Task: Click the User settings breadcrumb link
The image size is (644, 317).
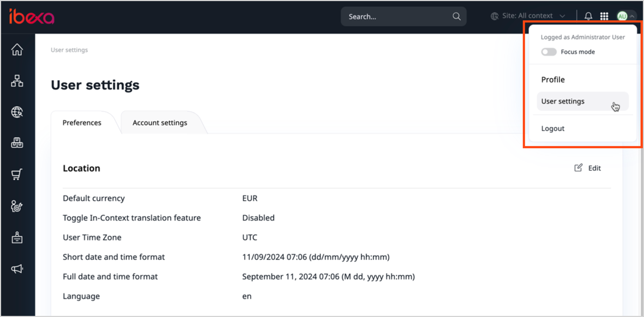Action: tap(69, 50)
